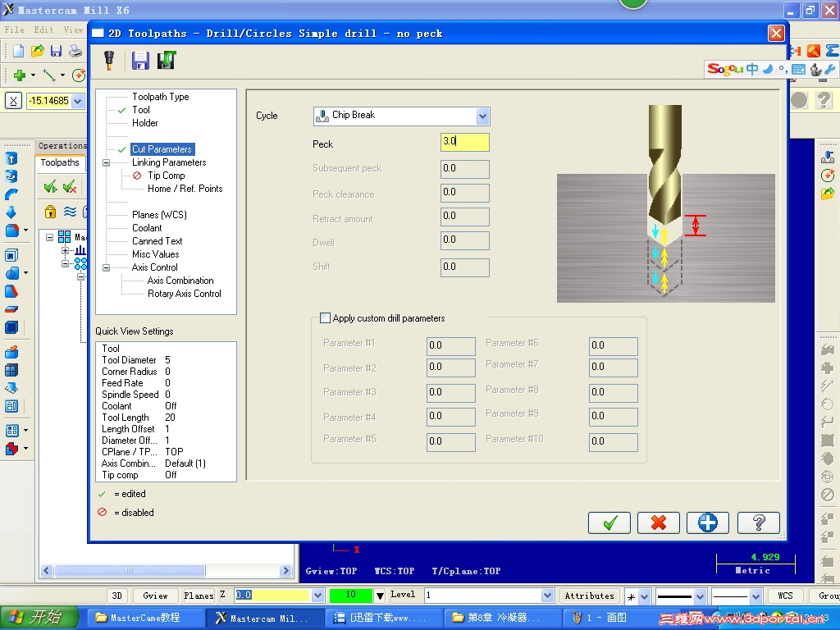
Task: Click Gview button in status bar
Action: point(155,596)
